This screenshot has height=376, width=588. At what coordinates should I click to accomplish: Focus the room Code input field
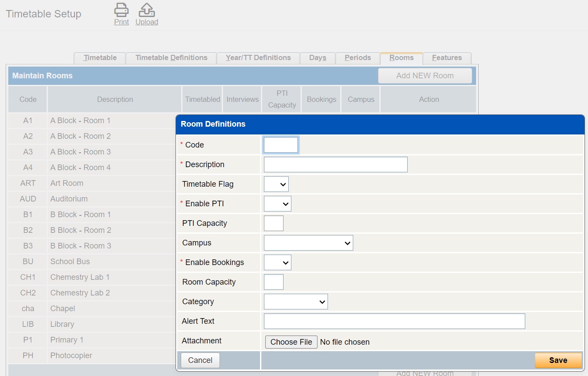pos(281,145)
